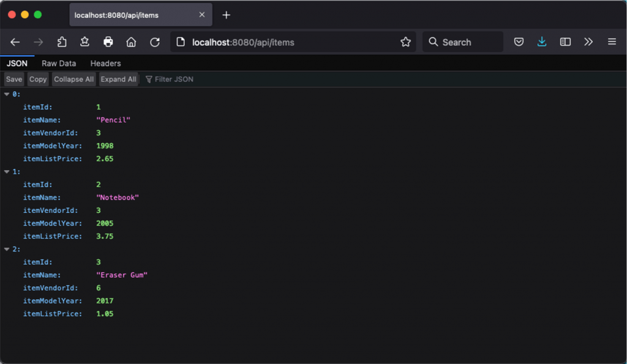This screenshot has height=364, width=627.
Task: Click the address bar URL
Action: pyautogui.click(x=243, y=42)
